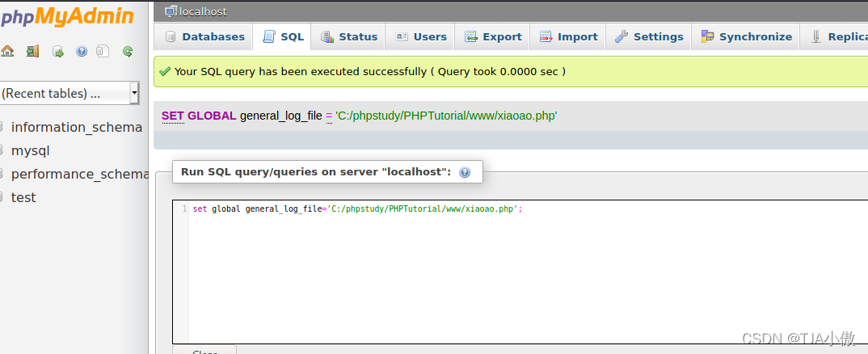Viewport: 868px width, 354px height.
Task: Reload navigation frame green arrow icon
Action: coord(128,52)
